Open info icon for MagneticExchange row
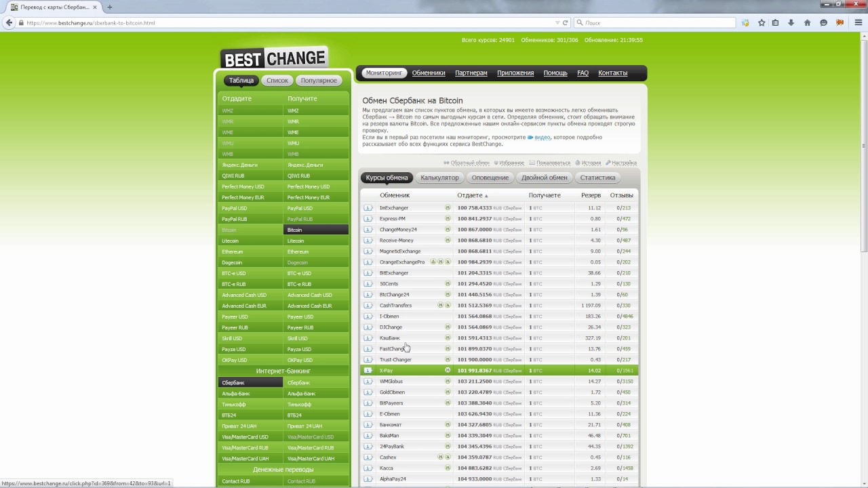Viewport: 868px width, 488px height. (368, 251)
